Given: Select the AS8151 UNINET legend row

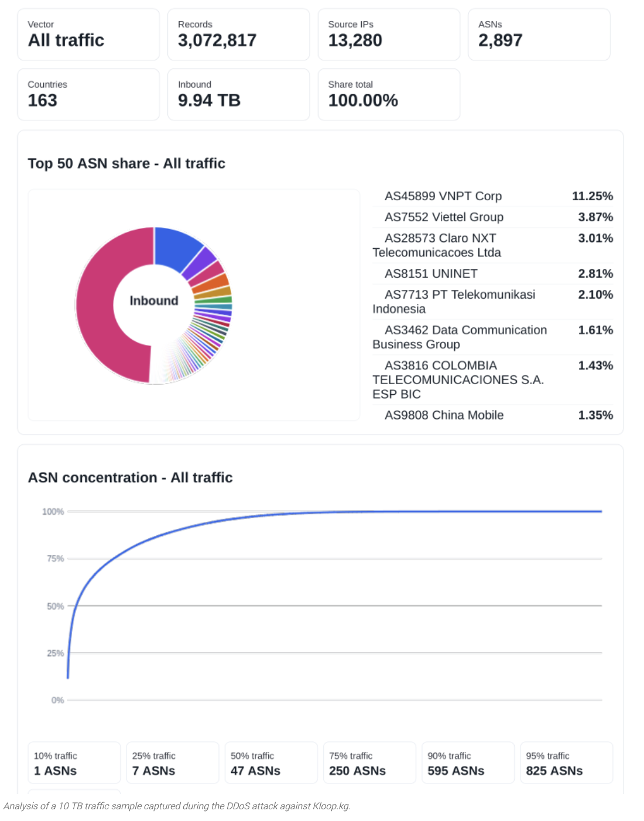Looking at the screenshot, I should pyautogui.click(x=493, y=273).
